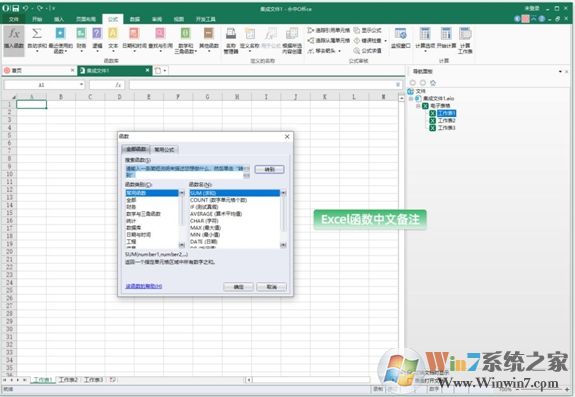
Task: Click Calculate Now (开始计算) icon
Action: (x=446, y=34)
